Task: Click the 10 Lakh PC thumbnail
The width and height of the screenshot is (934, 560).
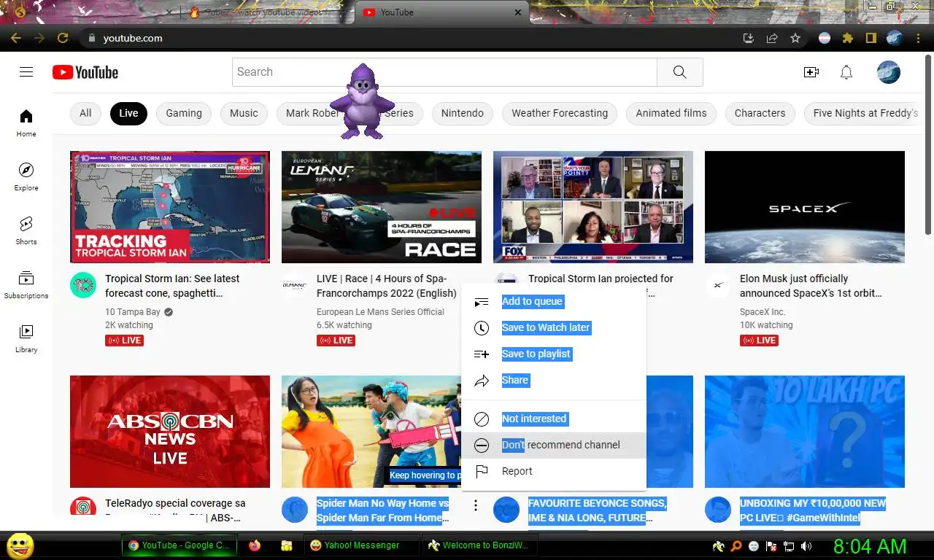Action: 805,432
